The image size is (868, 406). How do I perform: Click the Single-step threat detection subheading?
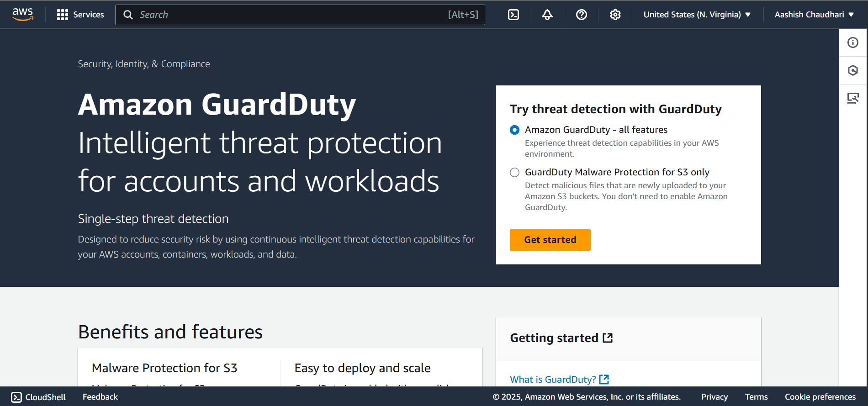click(x=153, y=219)
